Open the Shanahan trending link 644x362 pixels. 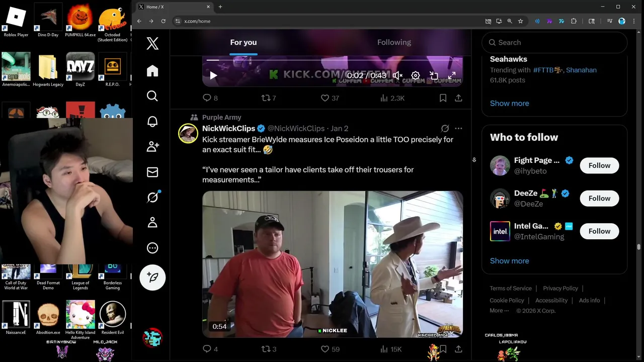point(581,70)
